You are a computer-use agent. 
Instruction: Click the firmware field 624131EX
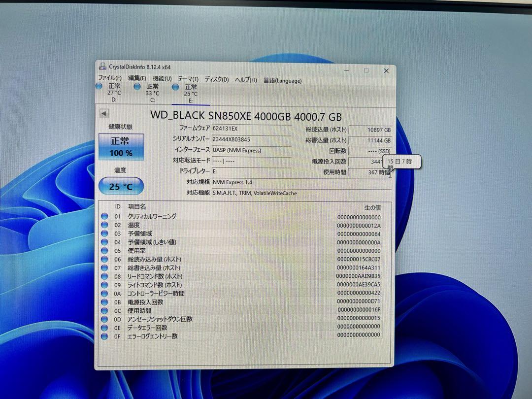(x=251, y=129)
